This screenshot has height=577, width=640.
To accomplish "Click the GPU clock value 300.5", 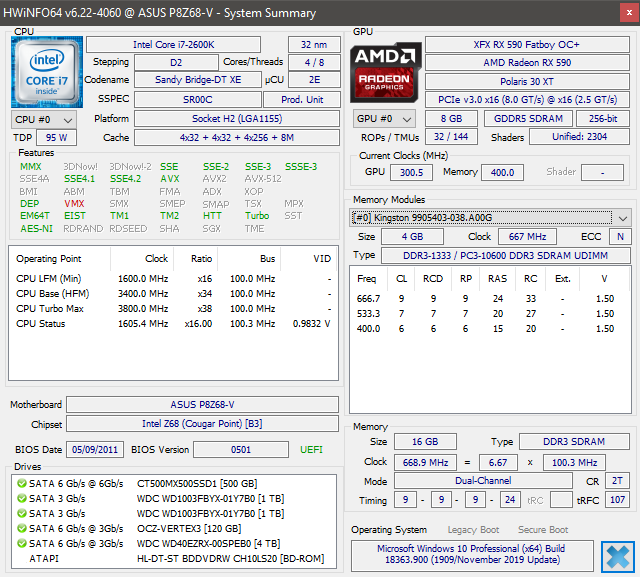I will pos(411,172).
